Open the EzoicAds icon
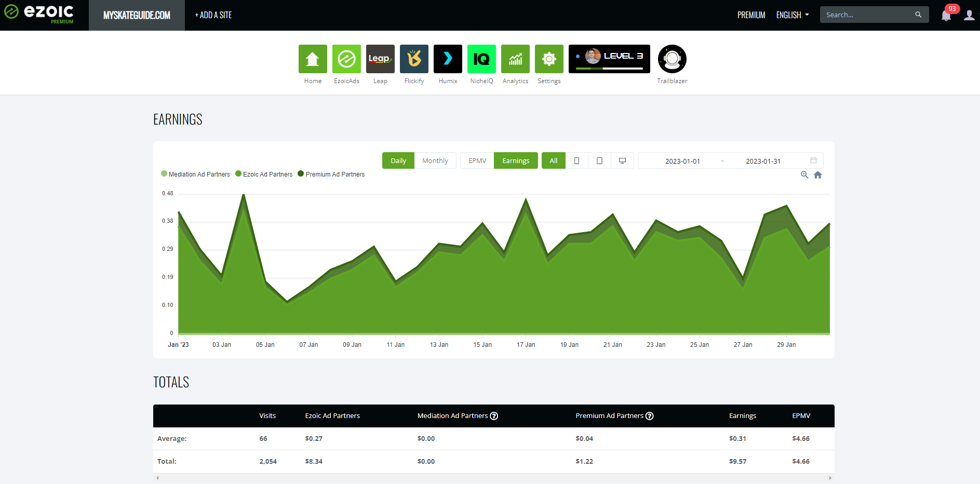 346,59
